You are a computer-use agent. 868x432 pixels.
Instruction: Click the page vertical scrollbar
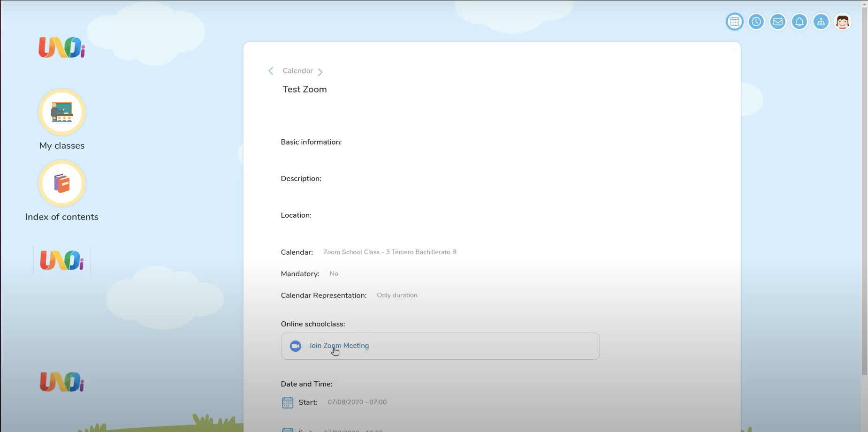click(864, 188)
